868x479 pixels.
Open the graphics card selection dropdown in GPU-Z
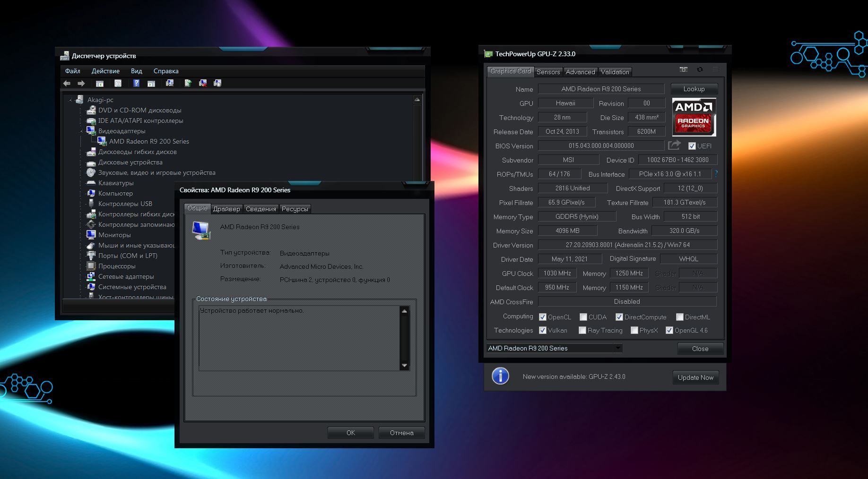click(554, 348)
